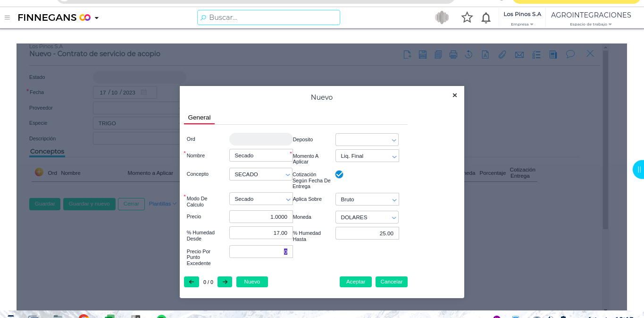Click the paperclip attachment icon
644x318 pixels.
(x=502, y=54)
